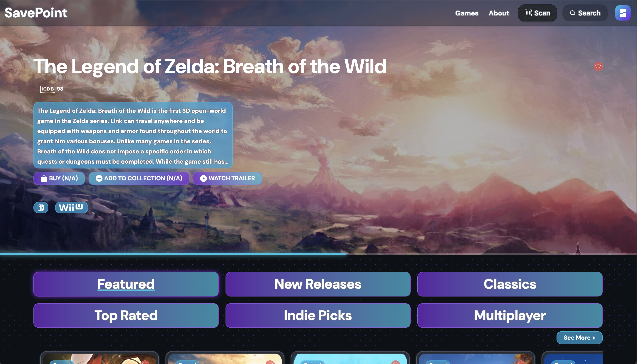Open the Games menu item
Screen dimensions: 637x364
[467, 13]
